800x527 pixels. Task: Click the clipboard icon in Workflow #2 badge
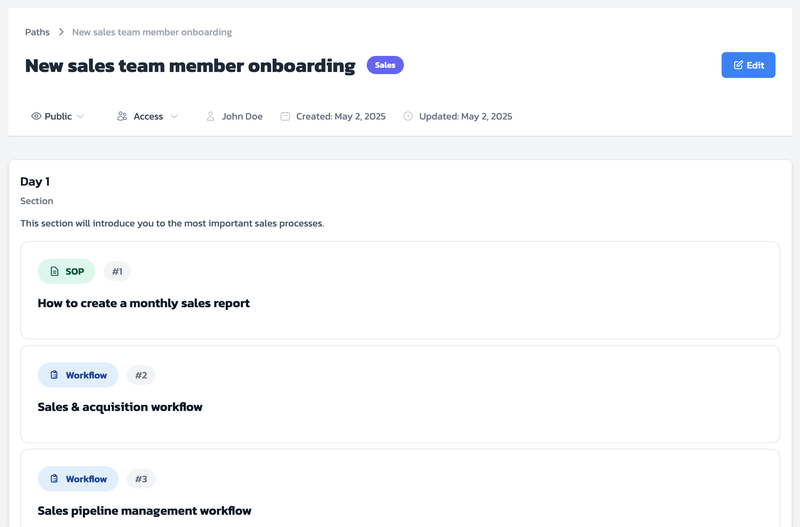[x=55, y=376]
